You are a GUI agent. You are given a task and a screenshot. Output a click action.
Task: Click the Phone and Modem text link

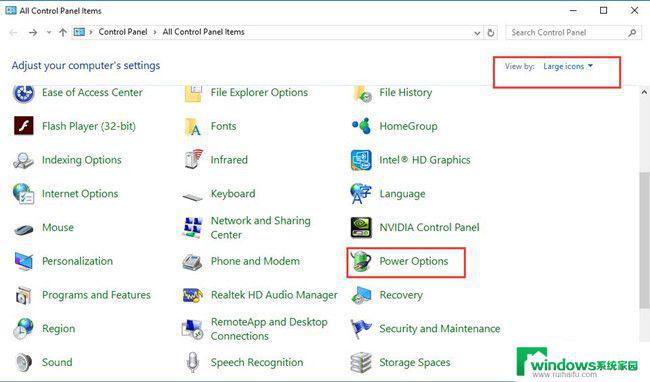click(255, 261)
